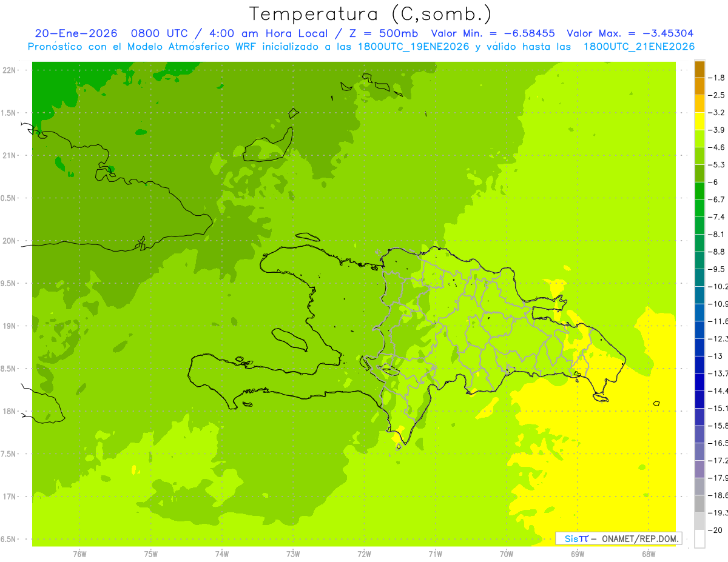Click the 'ONAMET/REP.DOM.' credit label
The height and width of the screenshot is (562, 728).
click(x=641, y=538)
